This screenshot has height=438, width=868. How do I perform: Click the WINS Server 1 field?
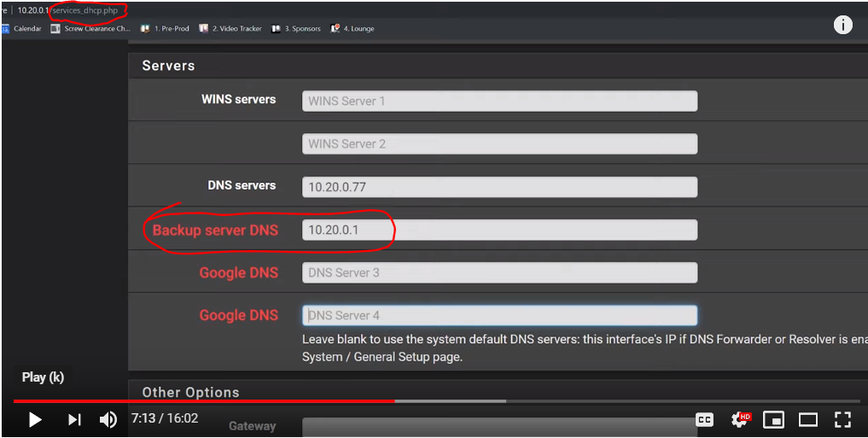pyautogui.click(x=499, y=101)
